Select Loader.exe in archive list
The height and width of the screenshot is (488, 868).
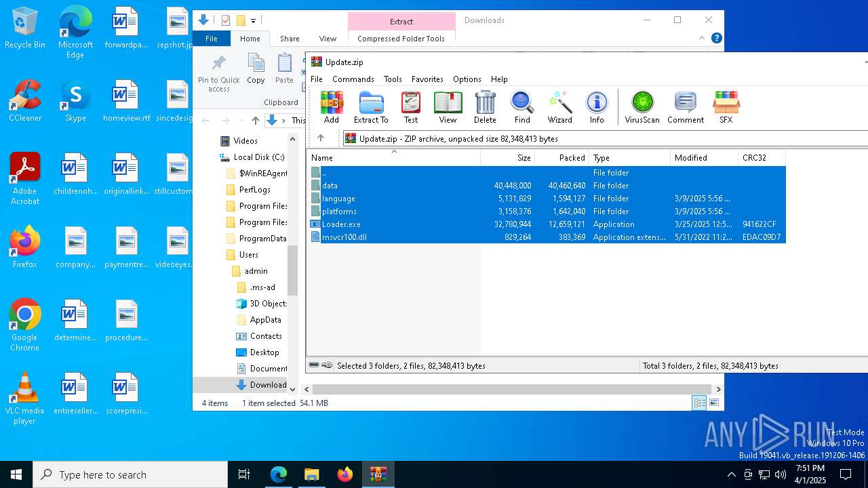[x=547, y=224]
